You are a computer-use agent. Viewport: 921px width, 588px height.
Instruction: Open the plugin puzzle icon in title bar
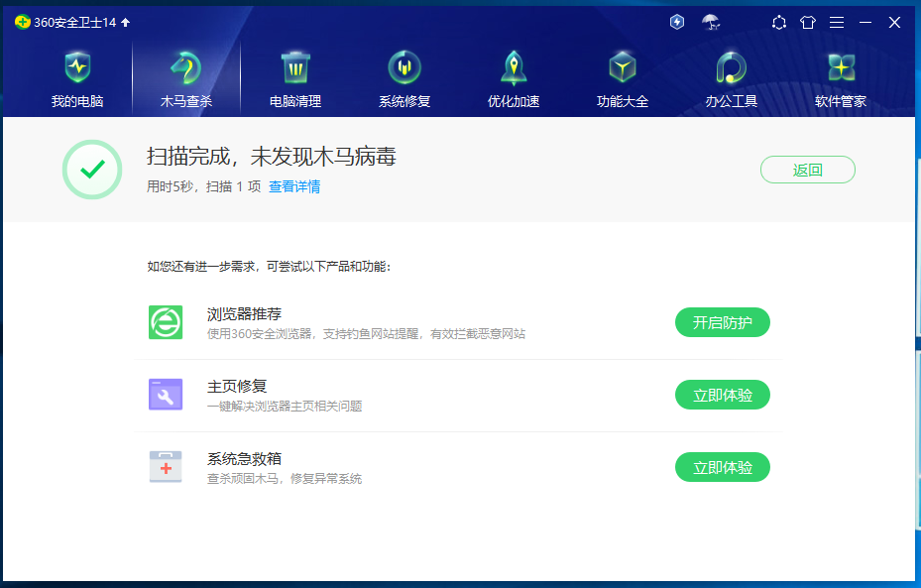(779, 23)
